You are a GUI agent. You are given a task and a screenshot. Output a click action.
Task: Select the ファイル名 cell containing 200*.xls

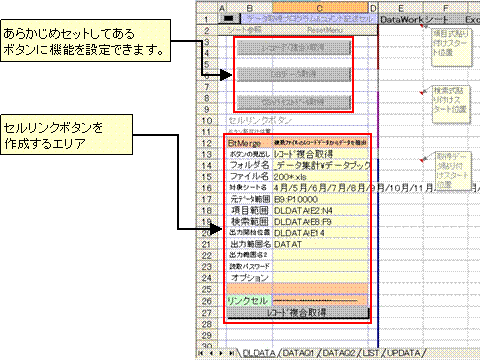(x=320, y=176)
